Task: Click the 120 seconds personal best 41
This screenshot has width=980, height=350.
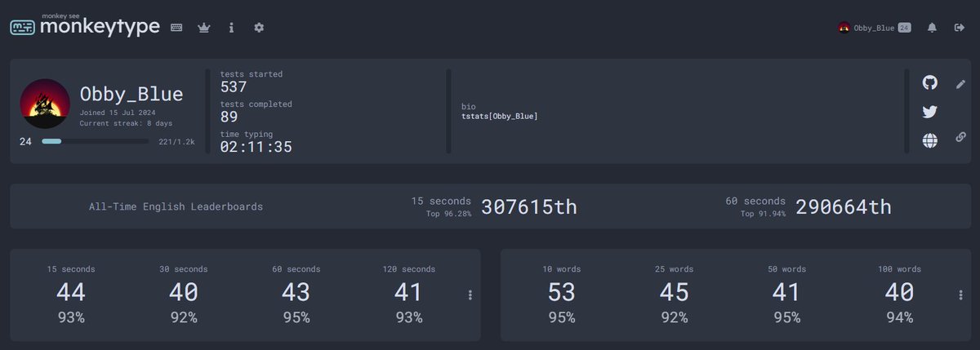Action: 408,292
